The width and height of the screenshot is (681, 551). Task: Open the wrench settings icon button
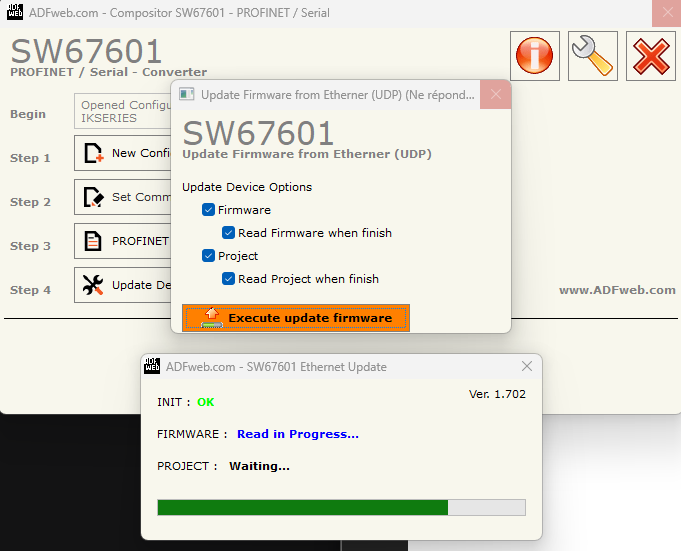pyautogui.click(x=593, y=56)
